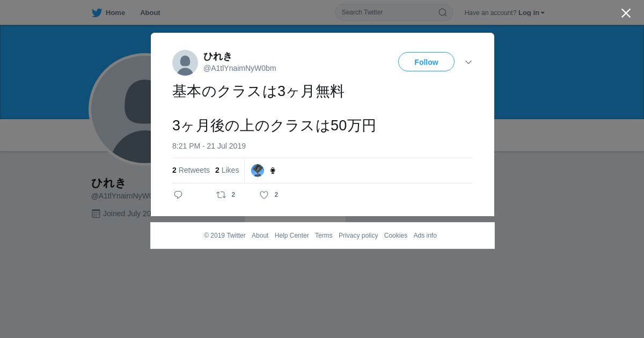The width and height of the screenshot is (644, 338).
Task: Open the Log in dropdown
Action: [x=531, y=13]
